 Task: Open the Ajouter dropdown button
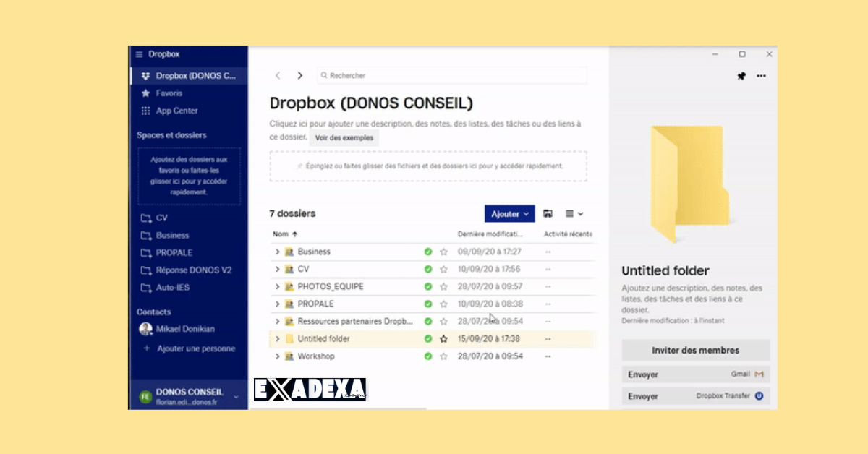(509, 213)
